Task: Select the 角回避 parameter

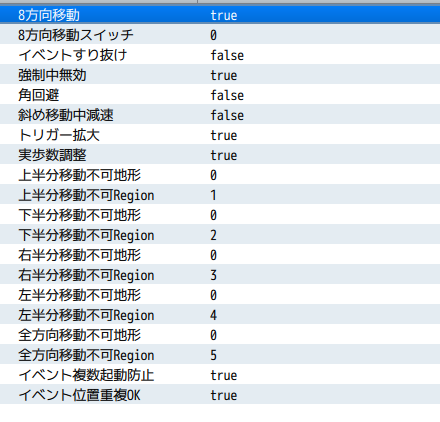Action: point(39,95)
